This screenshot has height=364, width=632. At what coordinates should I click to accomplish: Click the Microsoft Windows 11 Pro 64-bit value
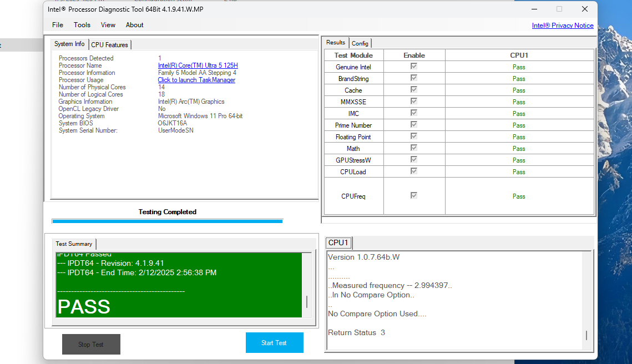click(200, 116)
